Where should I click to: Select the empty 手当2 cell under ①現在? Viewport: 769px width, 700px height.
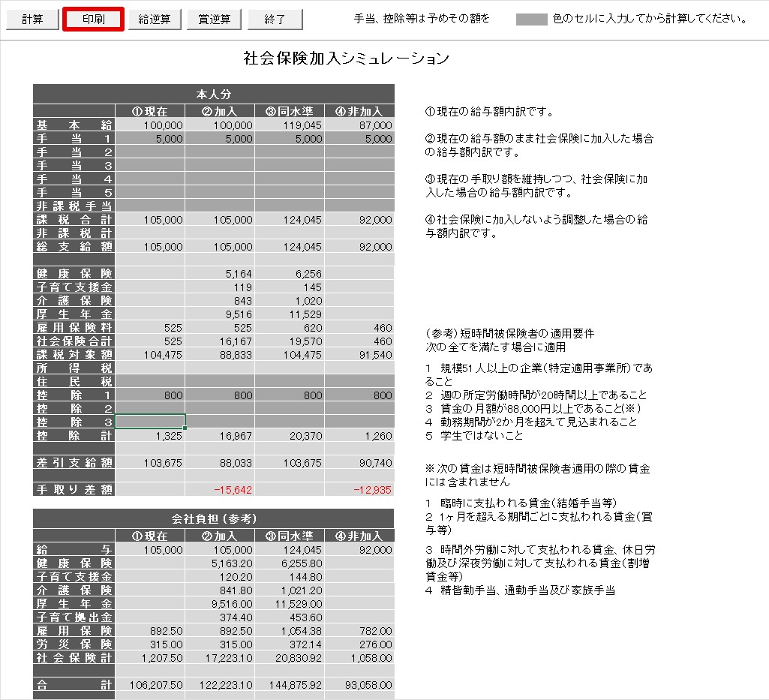[x=150, y=152]
